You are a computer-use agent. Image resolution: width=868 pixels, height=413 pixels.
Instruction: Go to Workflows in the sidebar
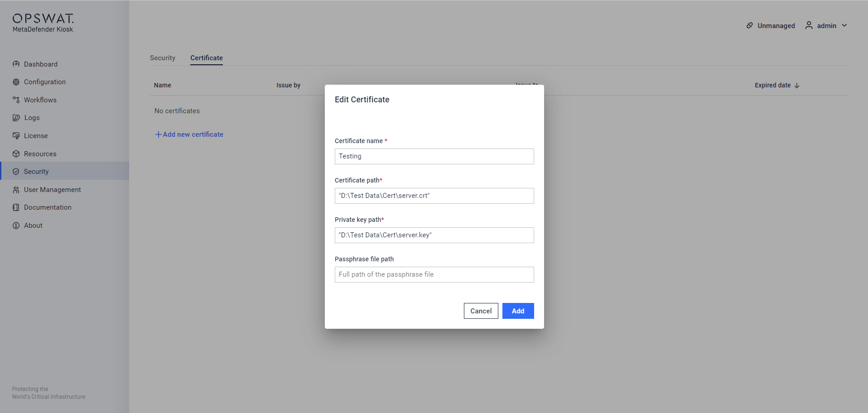click(x=64, y=100)
